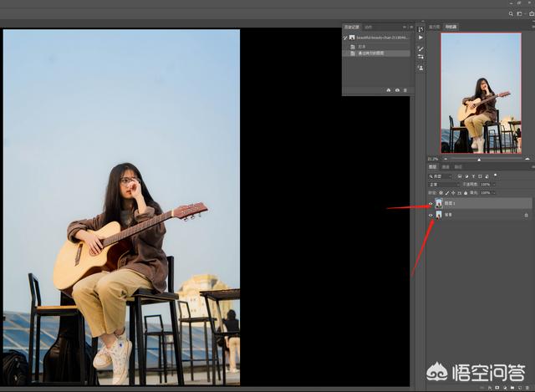Open the fill slider arrow in Layers panel
The height and width of the screenshot is (392, 535).
click(494, 193)
